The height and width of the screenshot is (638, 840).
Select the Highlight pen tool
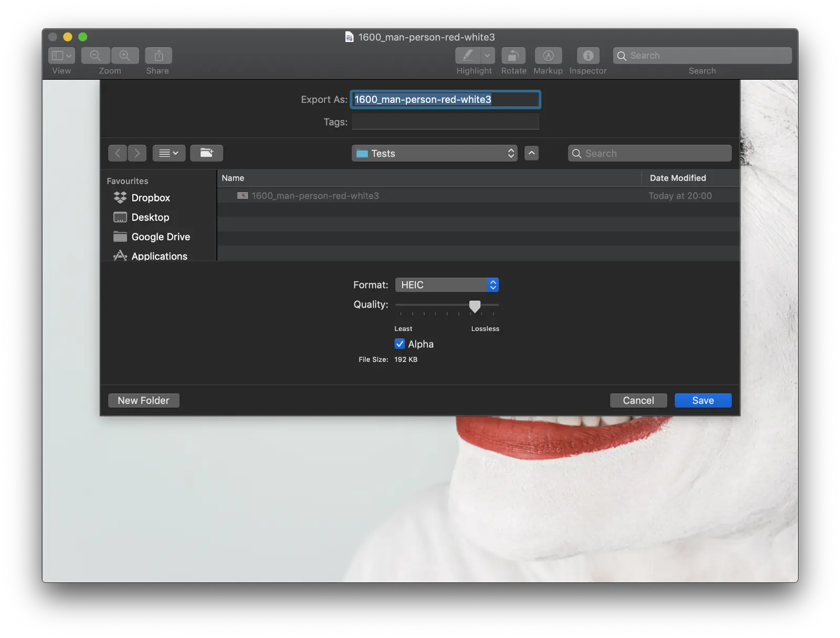467,56
